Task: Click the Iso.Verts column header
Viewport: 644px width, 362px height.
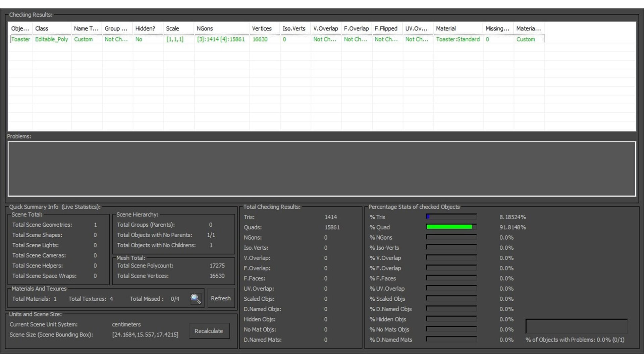Action: click(295, 28)
